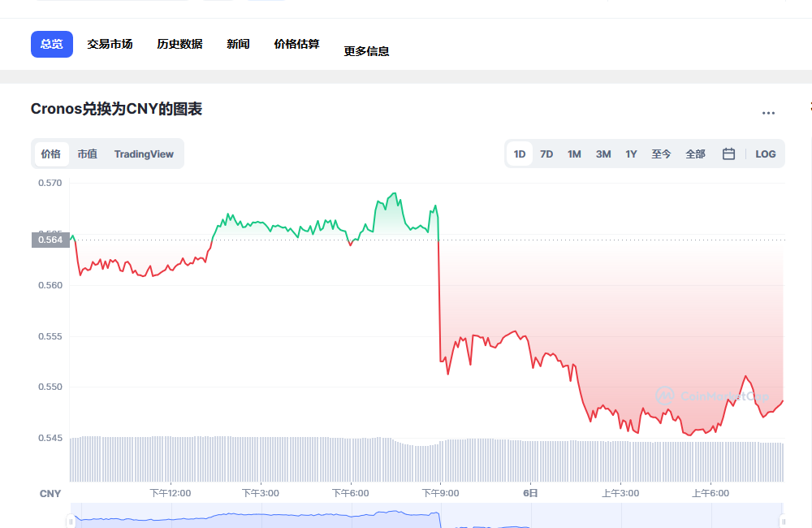Click the 下午9:00 time axis label
The height and width of the screenshot is (528, 812).
point(441,493)
